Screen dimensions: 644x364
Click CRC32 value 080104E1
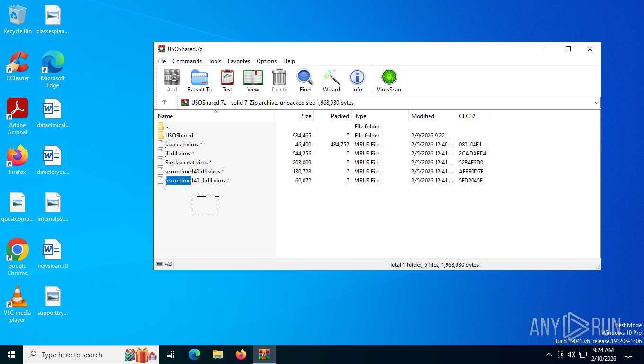tap(470, 145)
